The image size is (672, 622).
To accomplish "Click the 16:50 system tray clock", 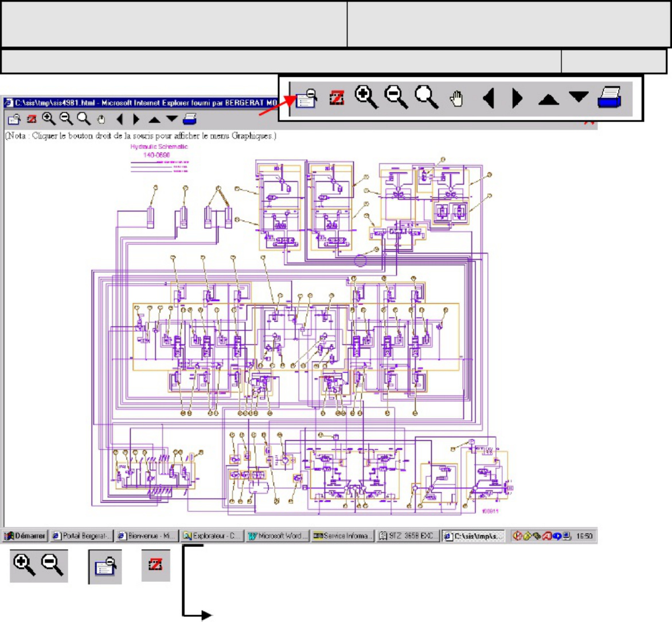I will click(x=585, y=536).
